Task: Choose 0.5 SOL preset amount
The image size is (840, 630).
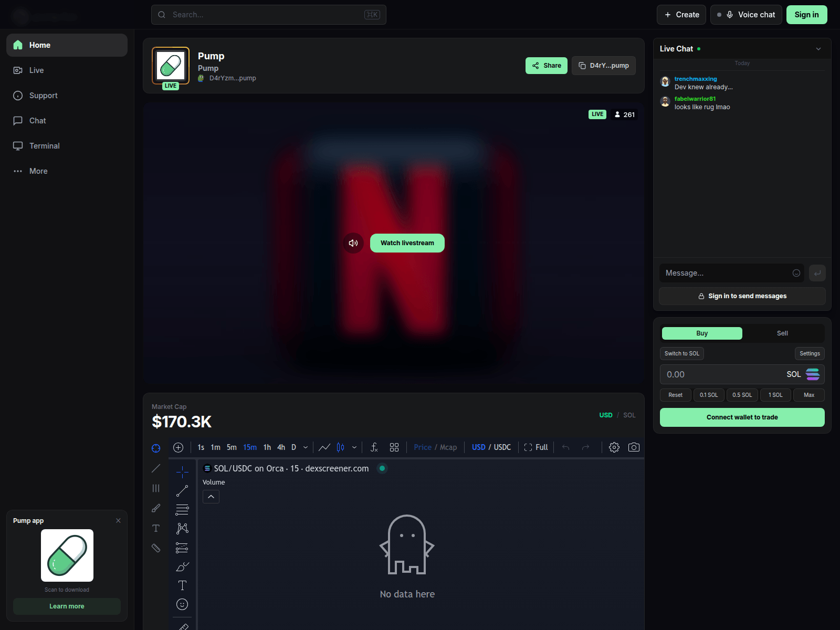Action: 742,395
